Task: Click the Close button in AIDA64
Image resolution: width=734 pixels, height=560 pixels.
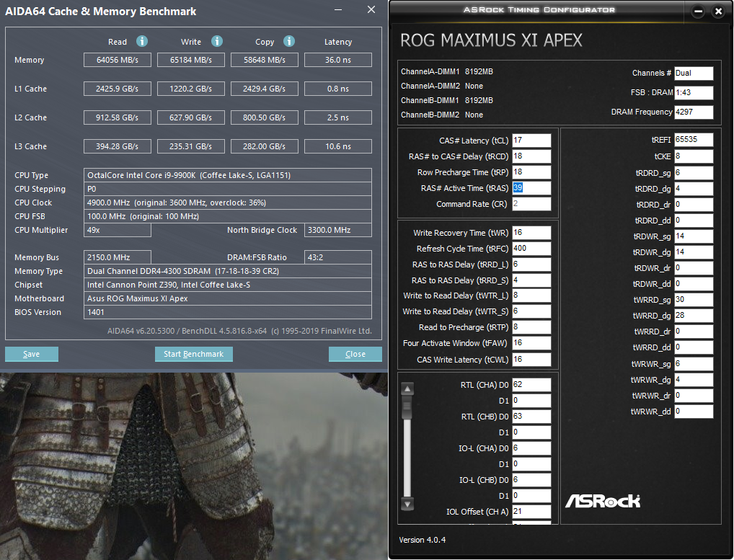Action: (355, 354)
